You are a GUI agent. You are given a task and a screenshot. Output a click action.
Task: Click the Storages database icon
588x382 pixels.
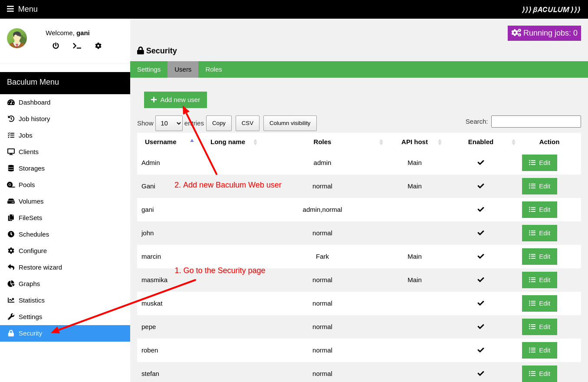click(11, 168)
